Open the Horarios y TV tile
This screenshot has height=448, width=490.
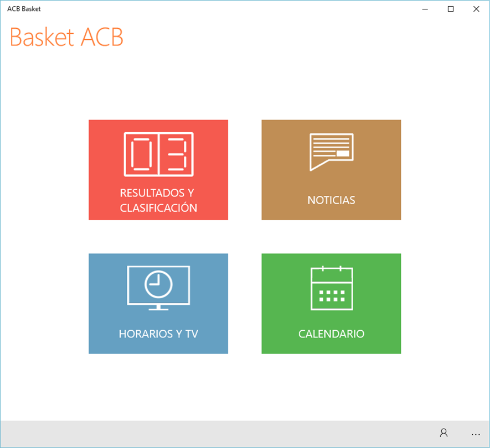[x=158, y=304]
